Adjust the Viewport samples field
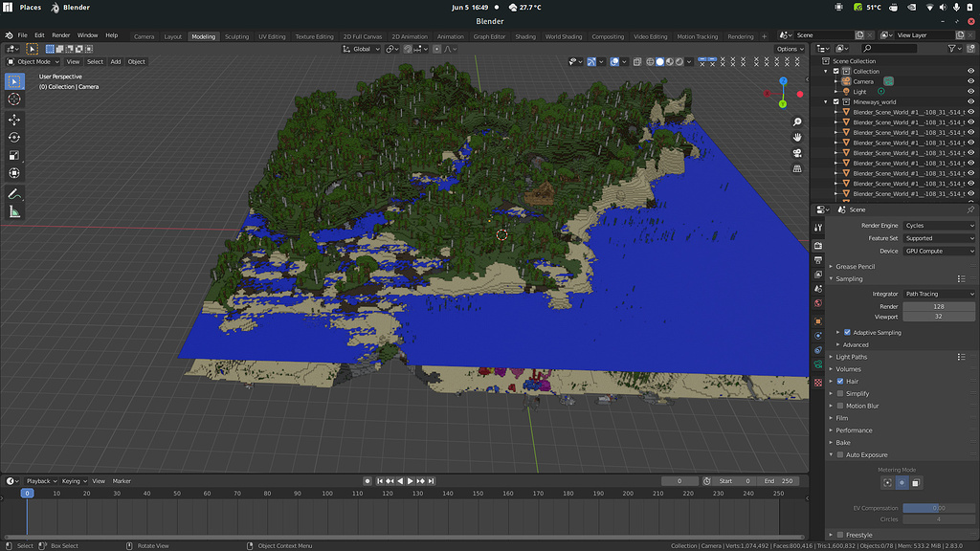The width and height of the screenshot is (980, 551). [939, 317]
